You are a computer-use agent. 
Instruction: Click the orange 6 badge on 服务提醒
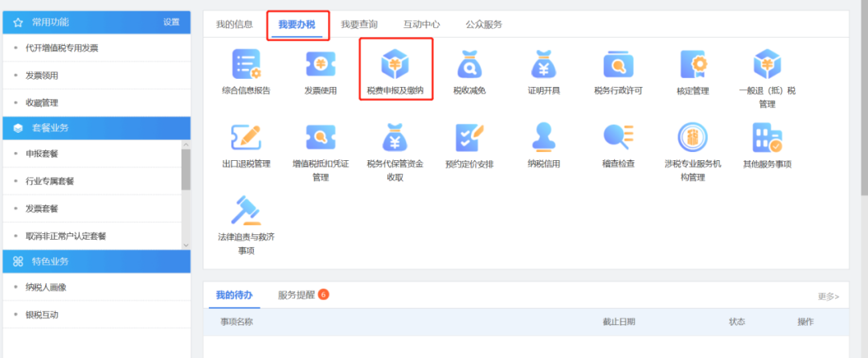pos(323,294)
